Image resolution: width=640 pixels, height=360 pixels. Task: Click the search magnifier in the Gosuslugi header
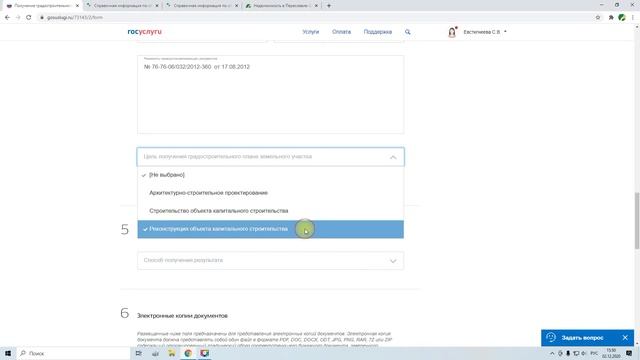pyautogui.click(x=407, y=32)
